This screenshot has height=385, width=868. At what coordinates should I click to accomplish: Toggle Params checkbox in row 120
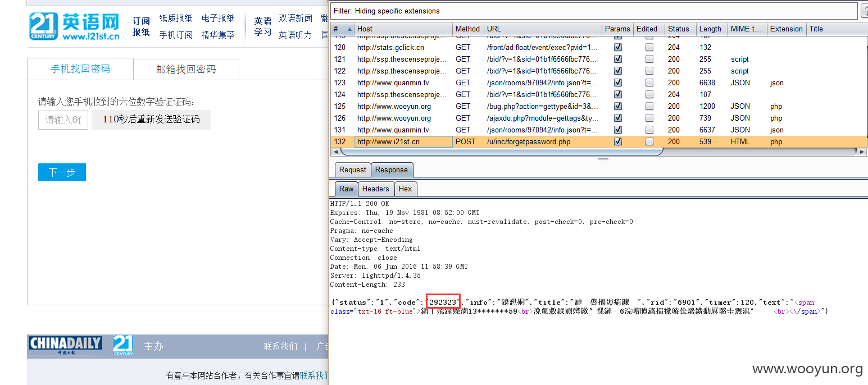[x=618, y=47]
